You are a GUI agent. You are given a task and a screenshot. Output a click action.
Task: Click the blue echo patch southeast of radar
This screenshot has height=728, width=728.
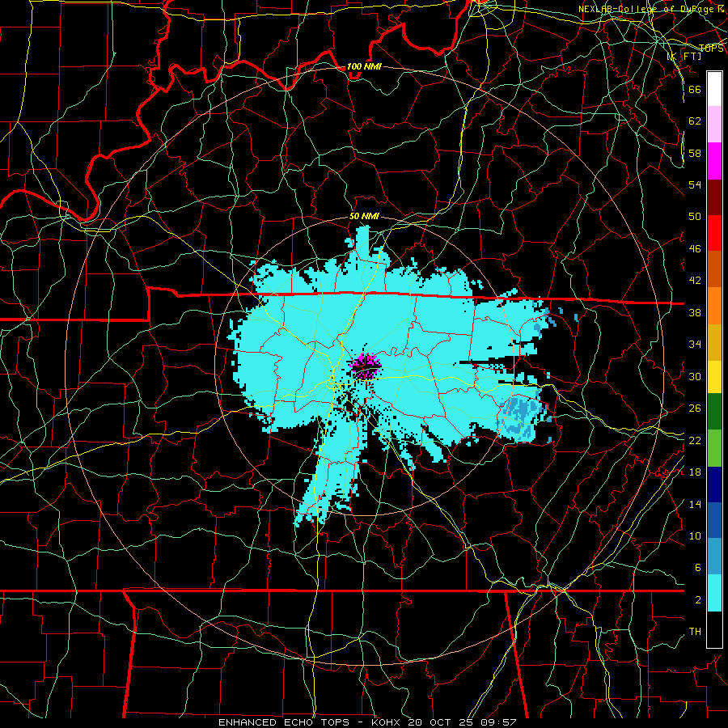click(522, 417)
